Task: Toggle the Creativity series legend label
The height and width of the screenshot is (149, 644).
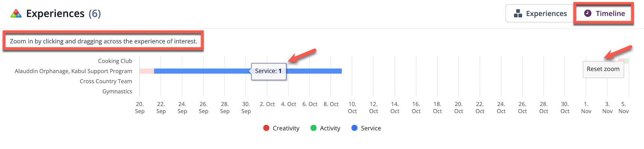Action: (286, 128)
